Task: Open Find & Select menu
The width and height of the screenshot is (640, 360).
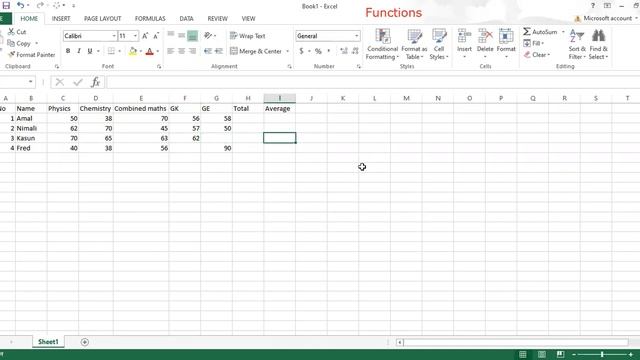Action: tap(598, 44)
